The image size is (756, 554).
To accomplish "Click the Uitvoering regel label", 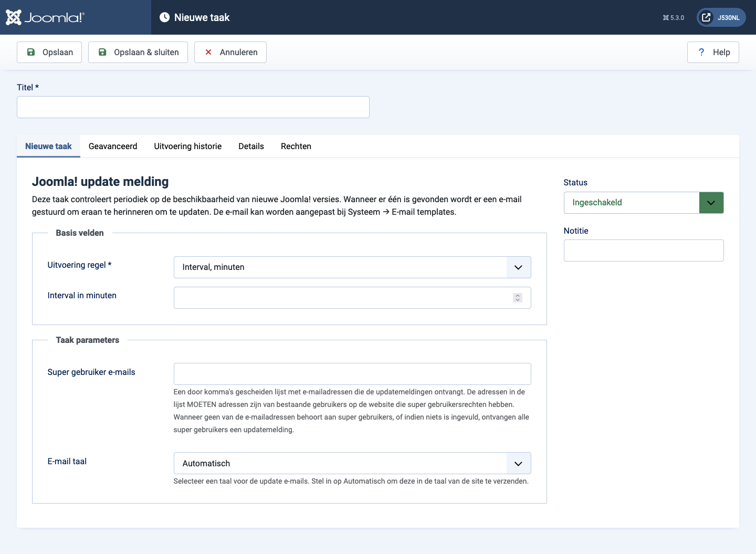I will pos(79,265).
